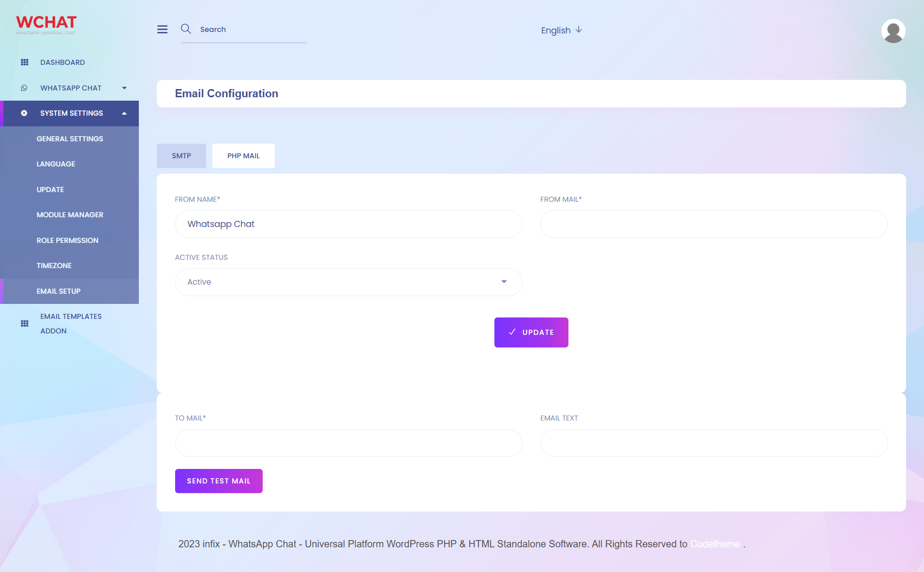This screenshot has width=924, height=572.
Task: Open the English language dropdown
Action: (561, 30)
